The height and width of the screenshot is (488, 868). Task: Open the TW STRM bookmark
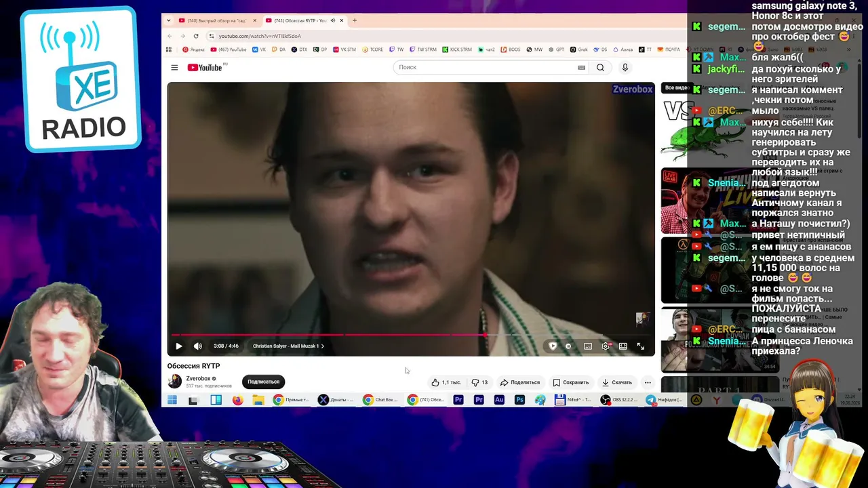pyautogui.click(x=422, y=49)
